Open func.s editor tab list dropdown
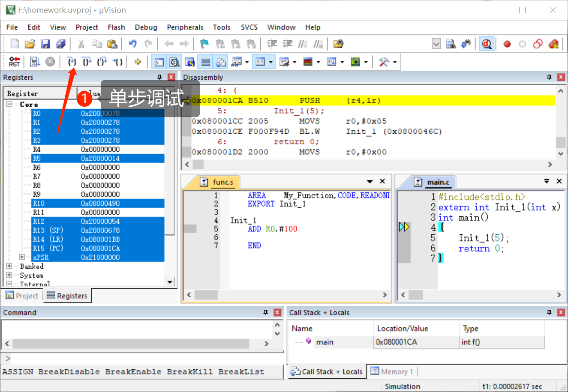The width and height of the screenshot is (568, 392). tap(370, 181)
